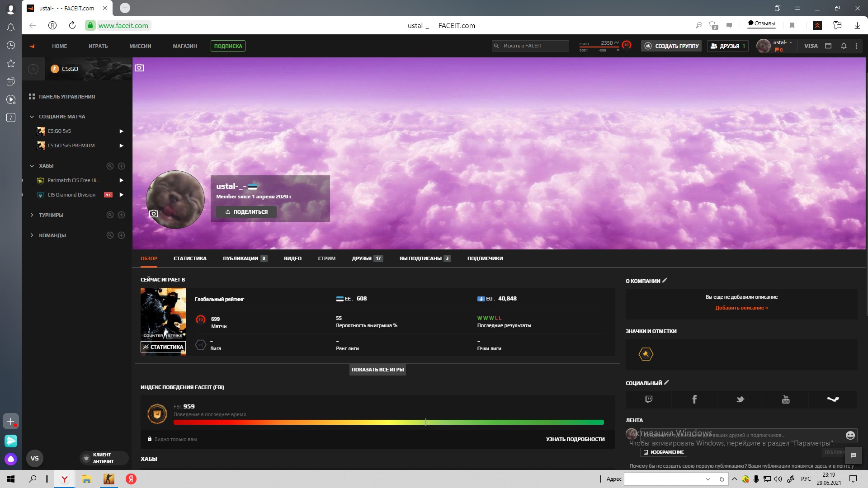Screen dimensions: 868x488
Task: Expand the CIS Diamond Division arrow
Action: 121,195
